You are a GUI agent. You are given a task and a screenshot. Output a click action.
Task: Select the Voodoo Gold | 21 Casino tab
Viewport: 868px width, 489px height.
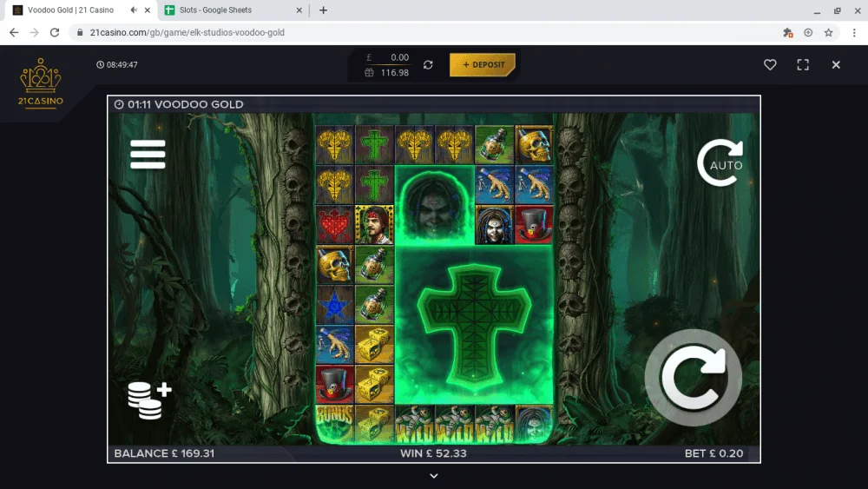tap(71, 10)
